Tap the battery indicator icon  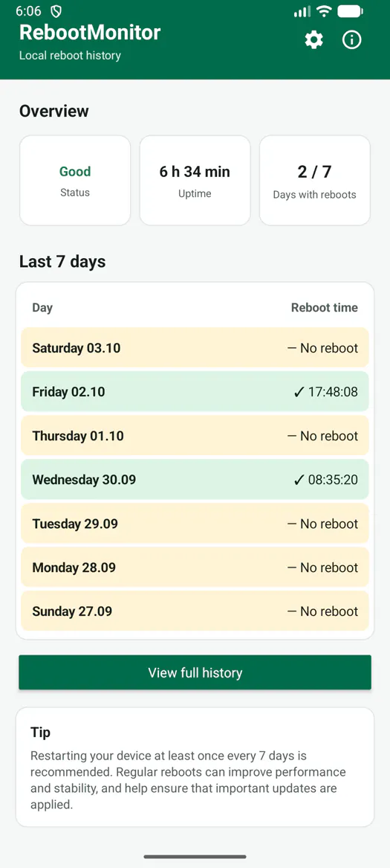coord(350,11)
